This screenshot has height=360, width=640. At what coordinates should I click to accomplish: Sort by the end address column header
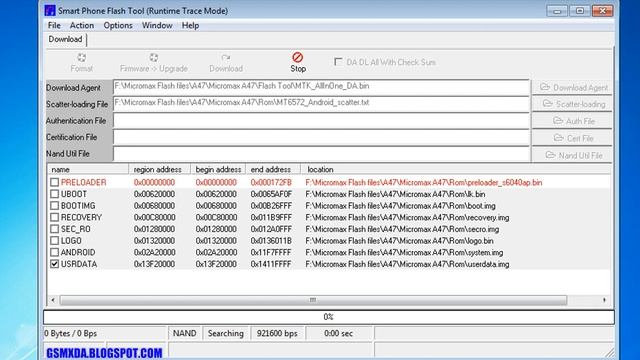[273, 169]
